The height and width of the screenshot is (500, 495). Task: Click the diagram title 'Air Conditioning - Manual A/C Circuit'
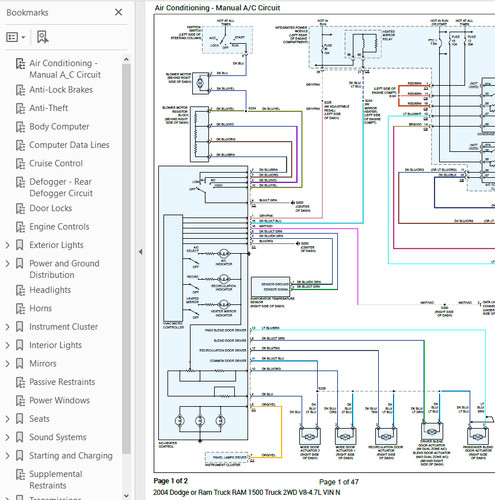click(x=217, y=8)
